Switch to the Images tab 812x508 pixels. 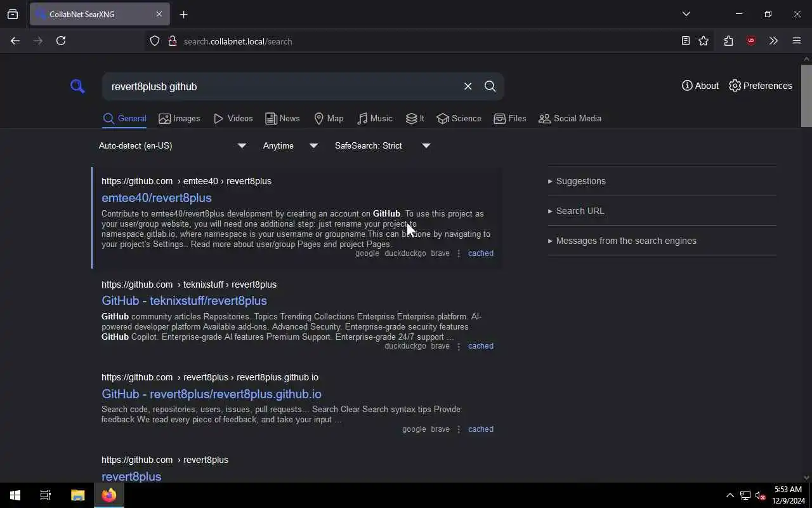pyautogui.click(x=180, y=119)
